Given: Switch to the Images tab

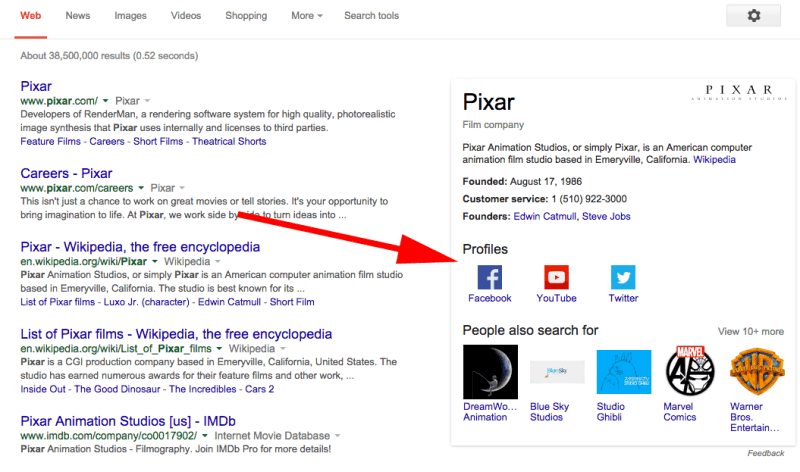Looking at the screenshot, I should 130,16.
